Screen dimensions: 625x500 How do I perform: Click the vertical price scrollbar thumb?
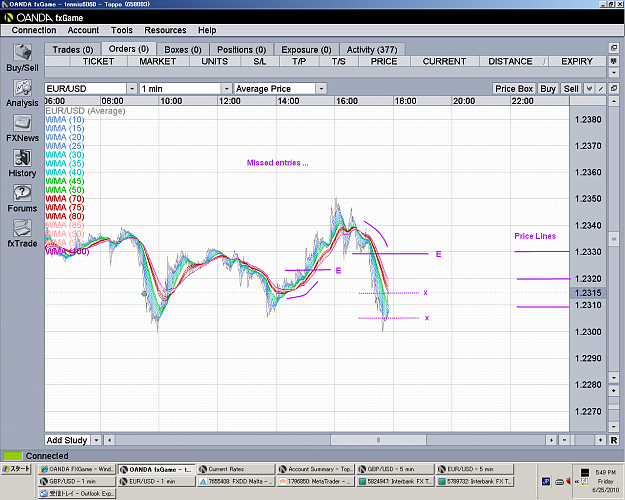pyautogui.click(x=614, y=239)
